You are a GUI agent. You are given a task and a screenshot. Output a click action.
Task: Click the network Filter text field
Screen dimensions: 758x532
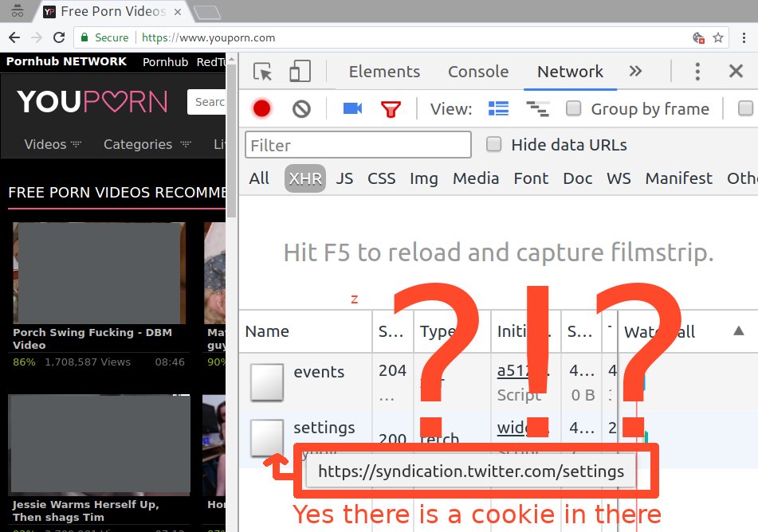pos(358,145)
